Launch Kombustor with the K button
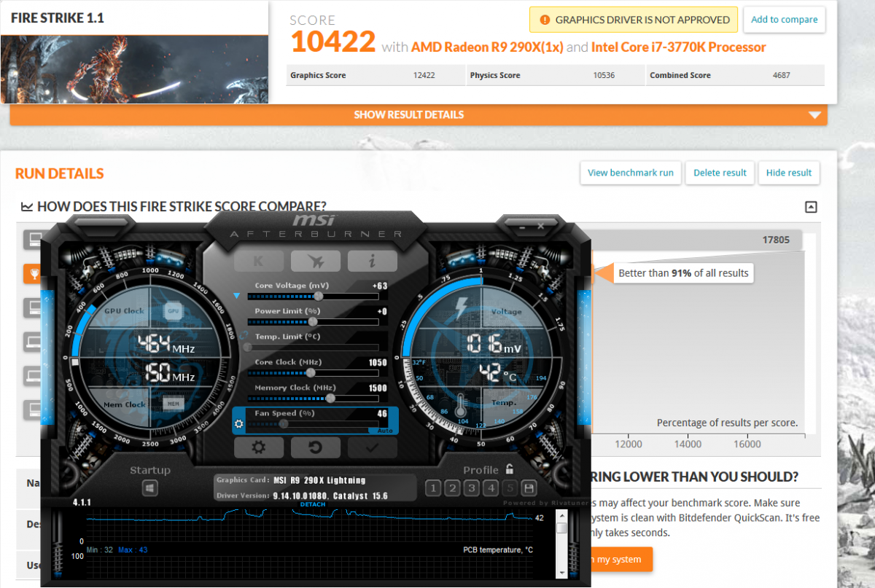 coord(259,261)
